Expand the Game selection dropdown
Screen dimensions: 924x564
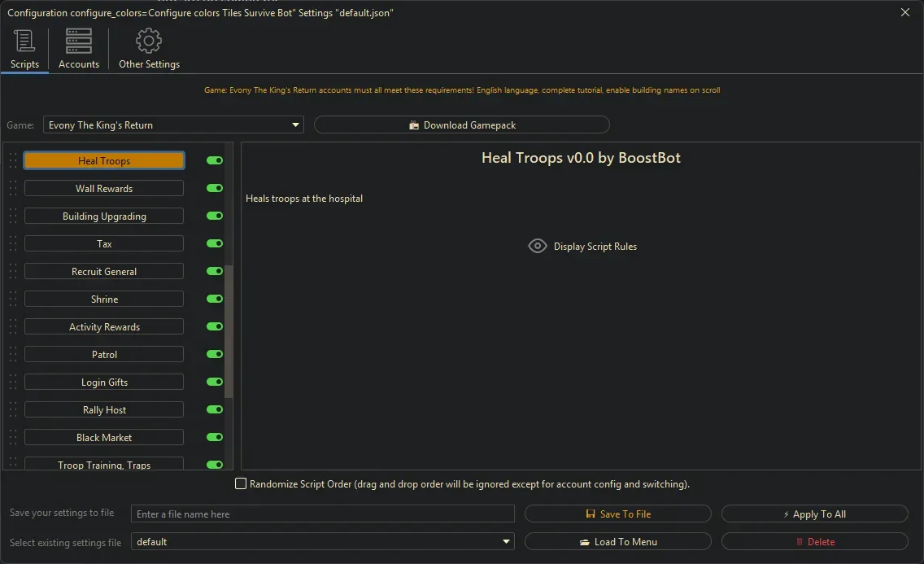(295, 125)
